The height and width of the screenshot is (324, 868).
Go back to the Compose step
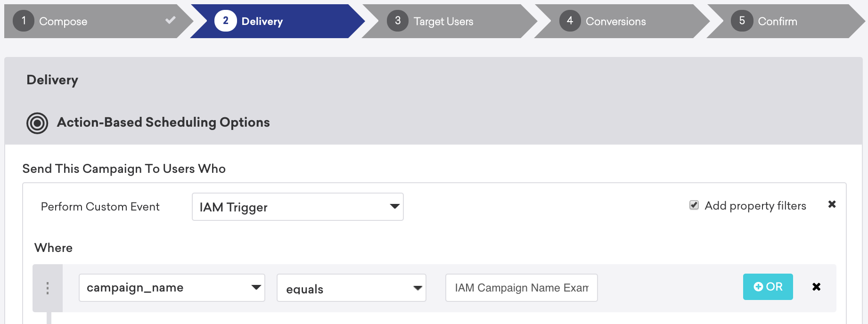coord(63,22)
